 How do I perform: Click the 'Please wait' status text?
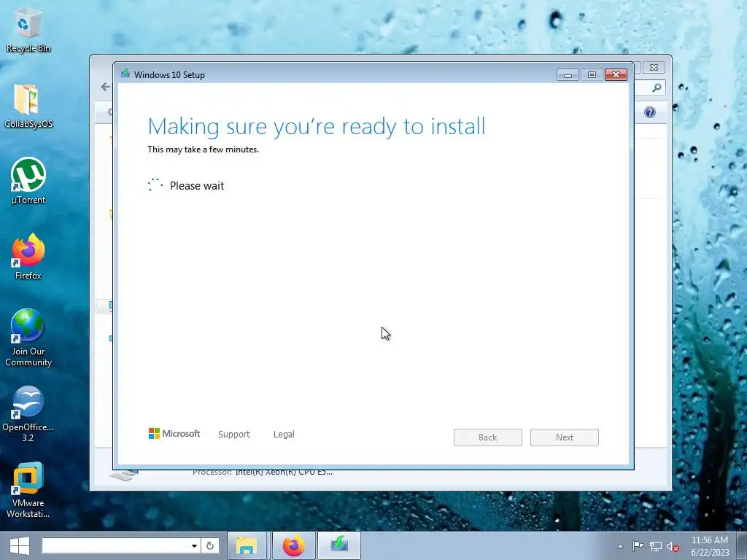pyautogui.click(x=197, y=186)
